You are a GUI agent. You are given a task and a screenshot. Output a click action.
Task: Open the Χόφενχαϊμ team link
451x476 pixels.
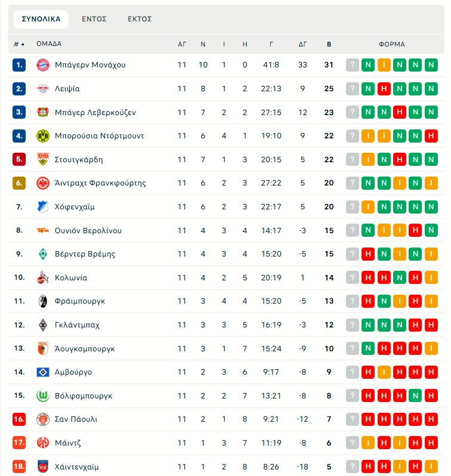click(75, 207)
